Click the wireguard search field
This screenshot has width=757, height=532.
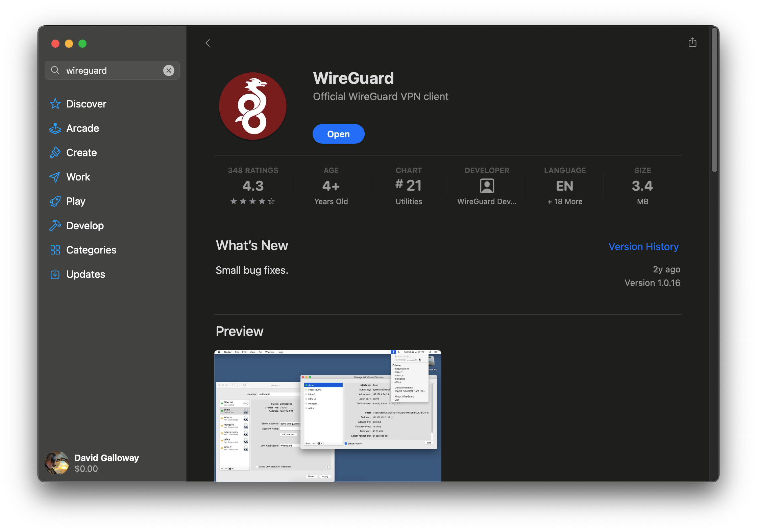(x=112, y=70)
